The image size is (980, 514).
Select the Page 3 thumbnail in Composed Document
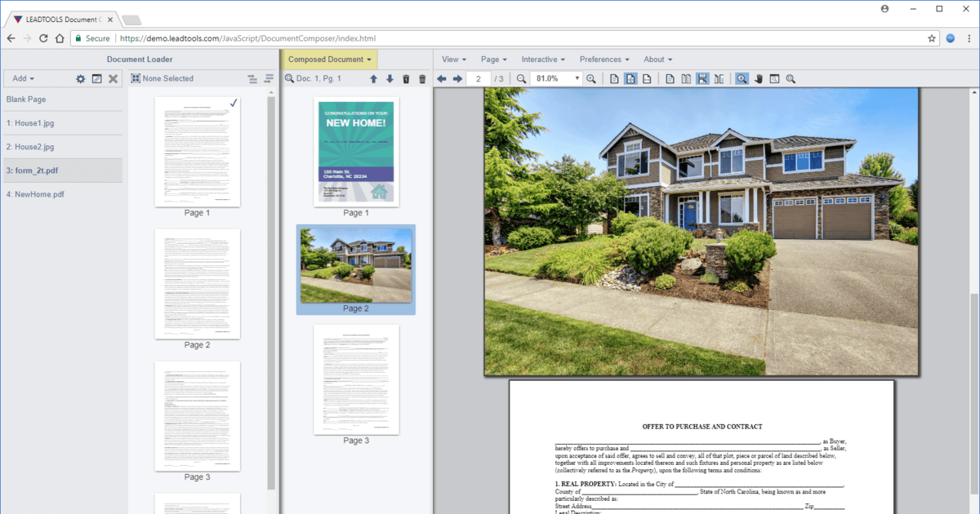(x=355, y=380)
